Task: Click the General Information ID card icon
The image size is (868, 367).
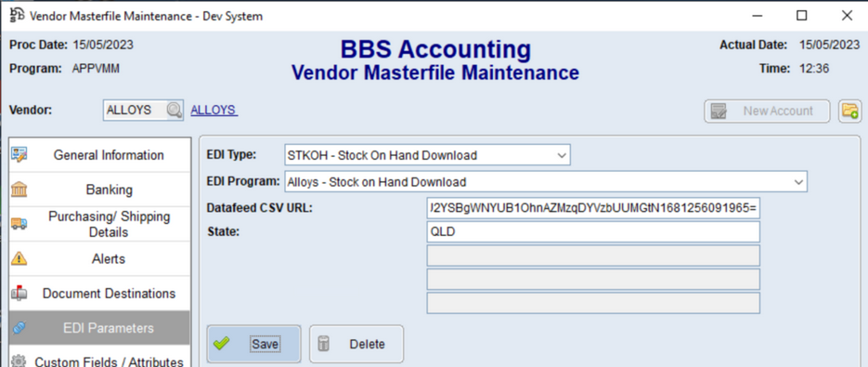Action: 19,154
